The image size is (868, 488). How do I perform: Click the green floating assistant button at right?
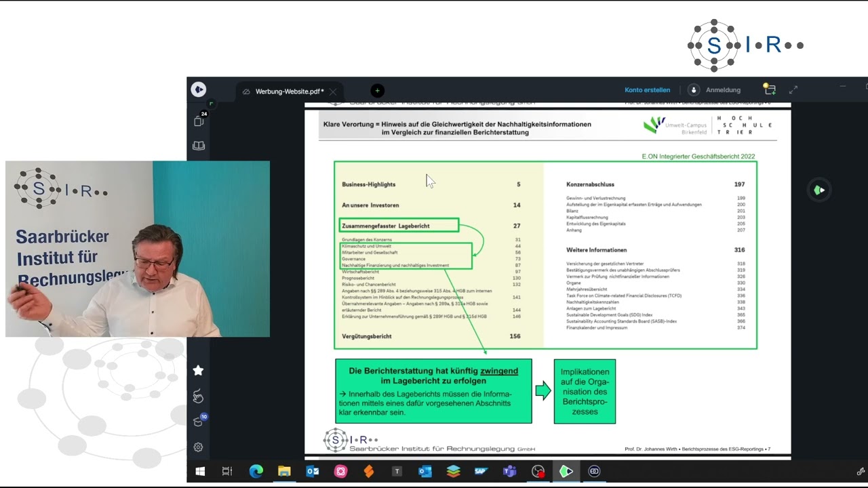[x=819, y=190]
